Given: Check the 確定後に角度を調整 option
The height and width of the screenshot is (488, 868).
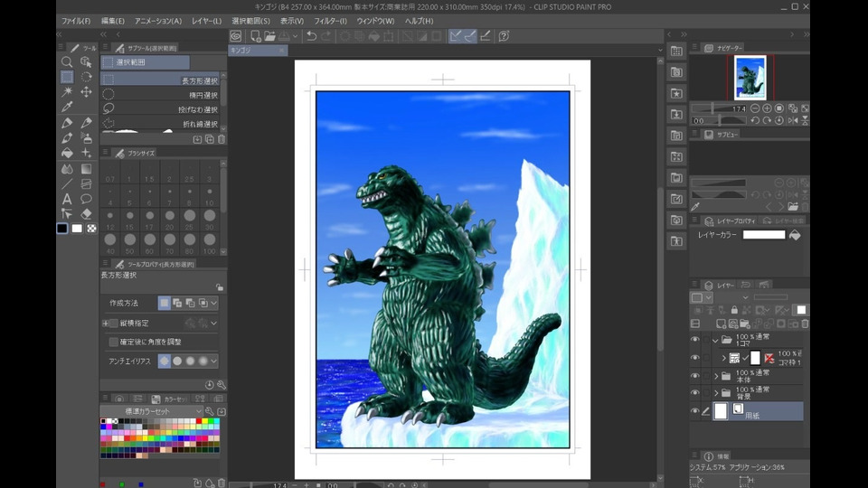Looking at the screenshot, I should tap(113, 342).
